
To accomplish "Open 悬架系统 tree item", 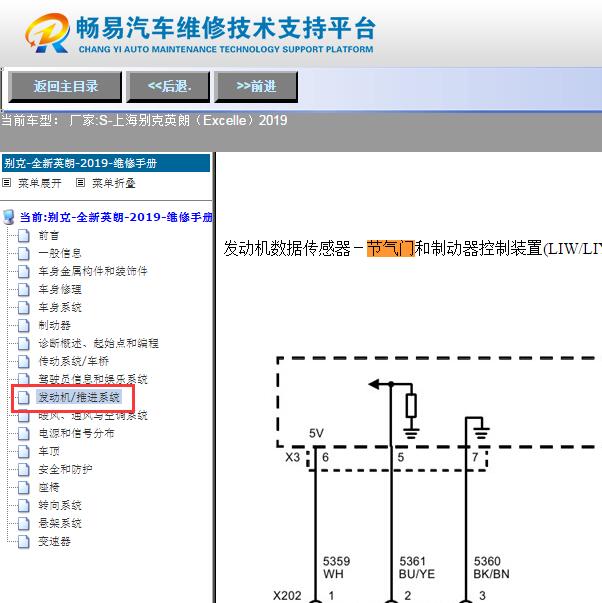I will (x=60, y=523).
